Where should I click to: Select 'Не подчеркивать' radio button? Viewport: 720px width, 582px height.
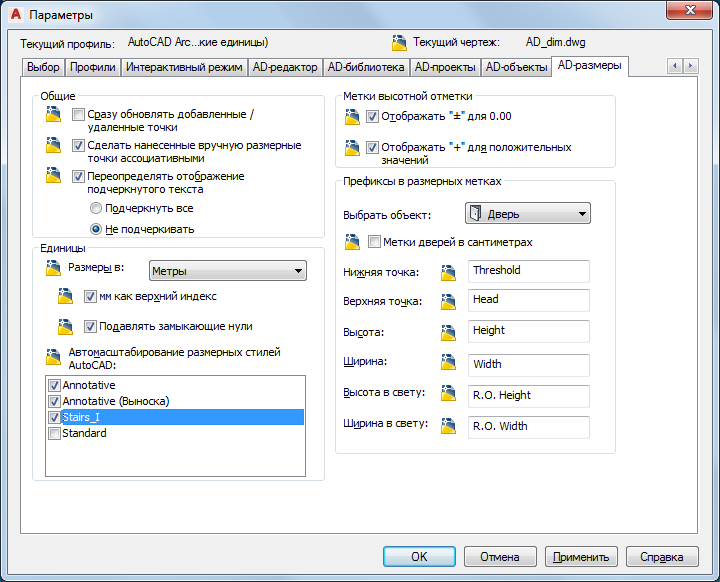[96, 229]
